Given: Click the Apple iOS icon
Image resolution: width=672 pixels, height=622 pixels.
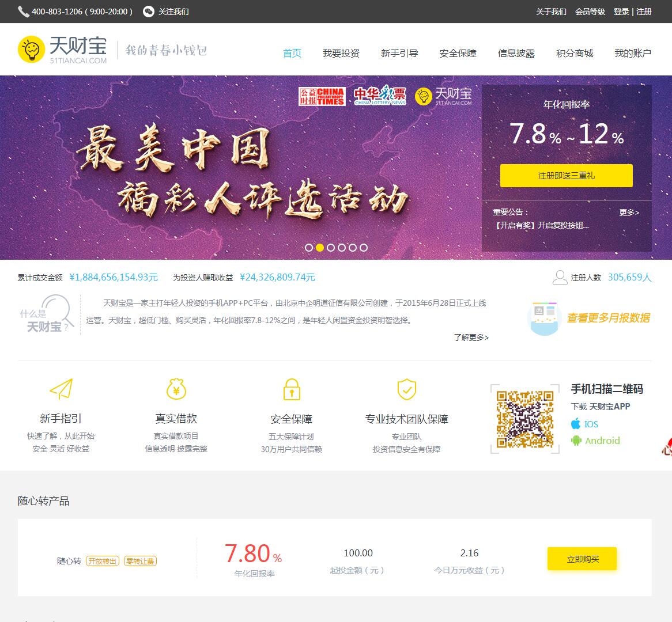Looking at the screenshot, I should pos(576,424).
